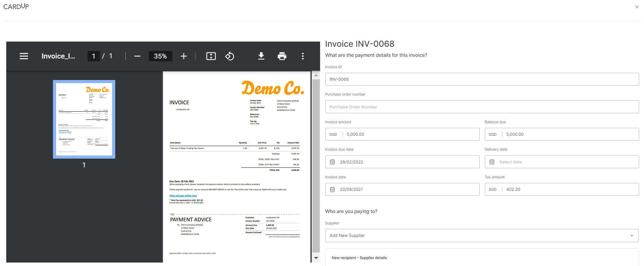Rotate the invoice document counterclockwise

click(230, 56)
